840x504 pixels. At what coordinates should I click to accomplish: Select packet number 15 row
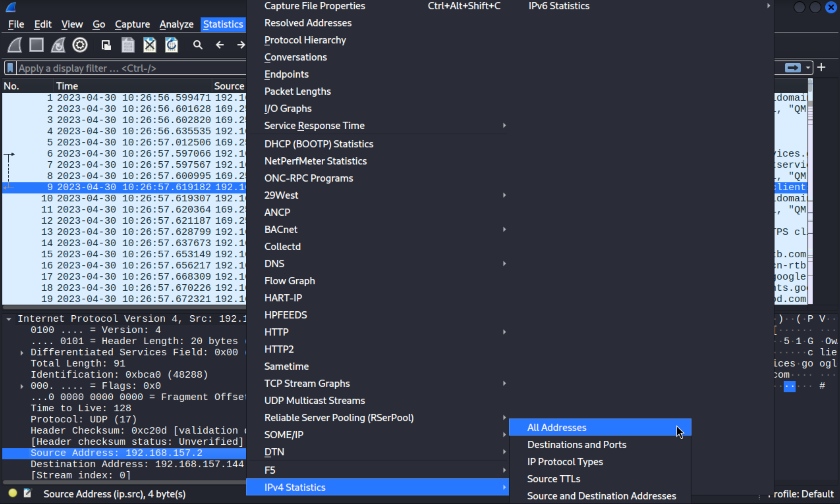[125, 254]
